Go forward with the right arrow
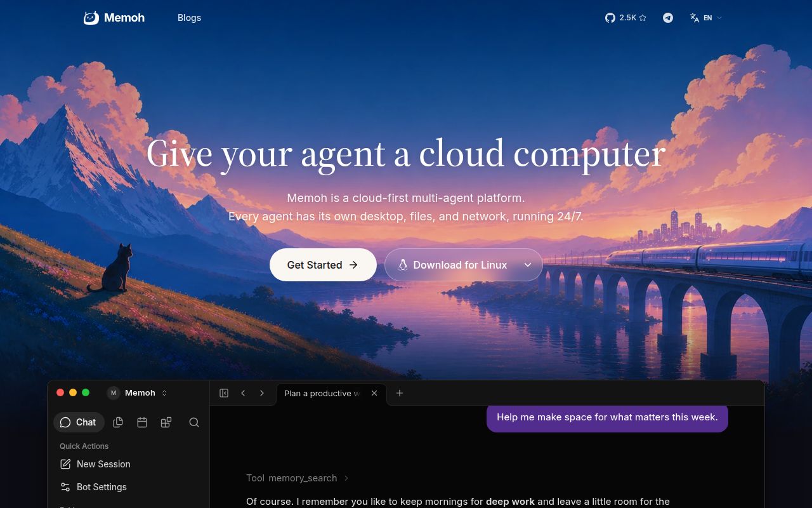Viewport: 812px width, 508px height. tap(262, 393)
